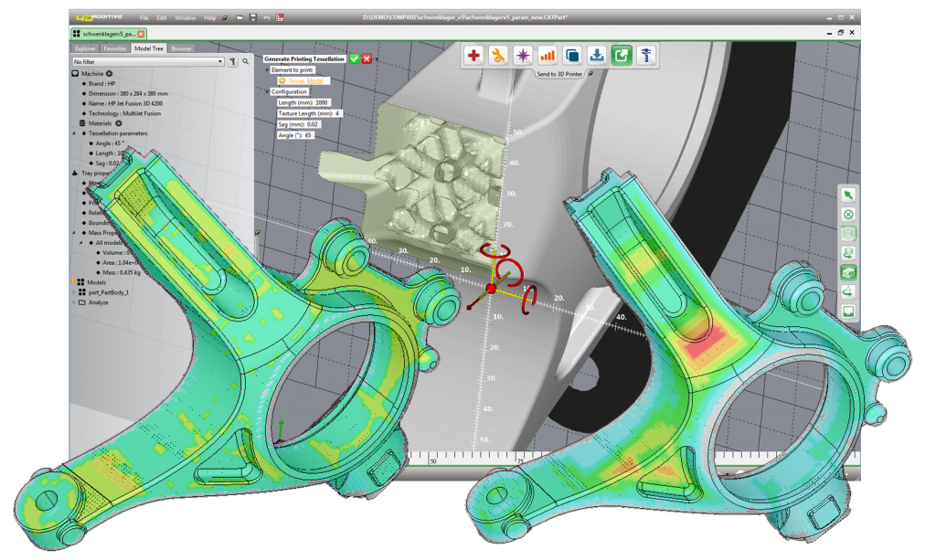Switch to the Favorites tab
936x560 pixels.
coord(114,49)
